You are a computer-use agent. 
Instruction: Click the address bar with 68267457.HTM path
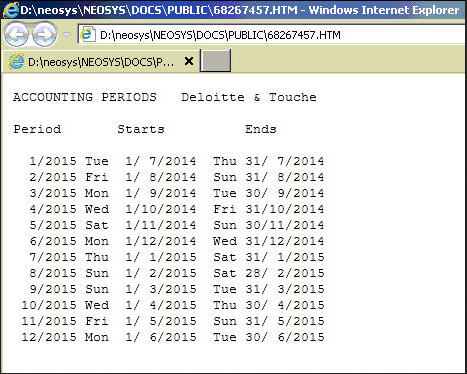click(x=272, y=35)
